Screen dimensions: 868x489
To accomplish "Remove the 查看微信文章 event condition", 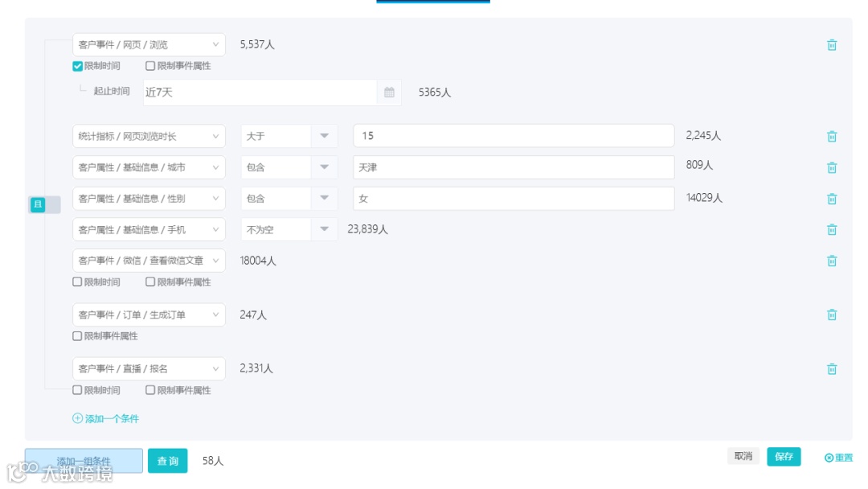I will pos(832,261).
